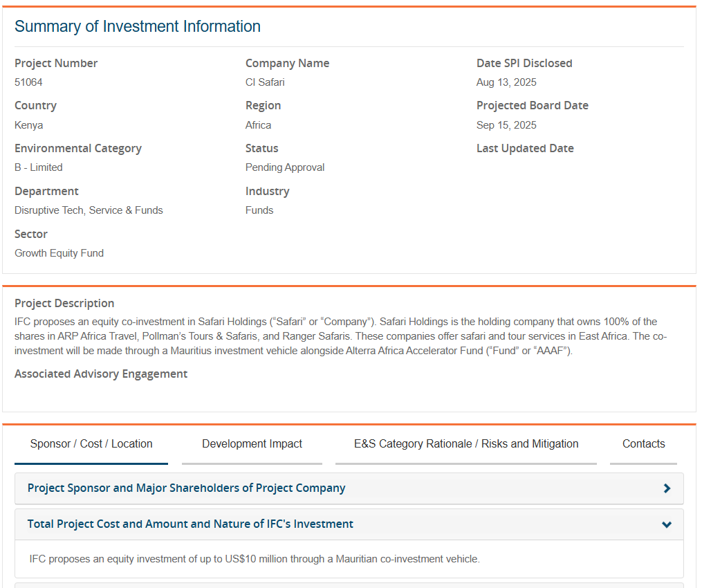Click the Associated Advisory Engagement heading

101,374
